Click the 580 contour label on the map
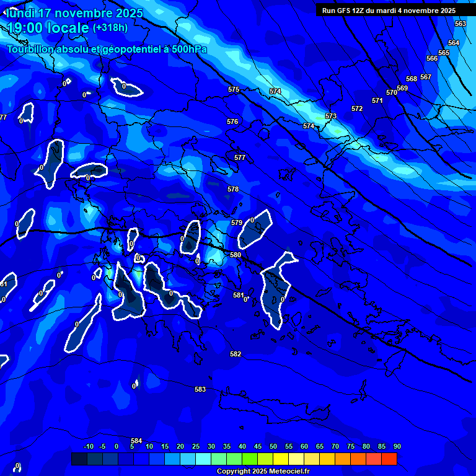Viewport: 476px width, 476px height. (x=236, y=255)
